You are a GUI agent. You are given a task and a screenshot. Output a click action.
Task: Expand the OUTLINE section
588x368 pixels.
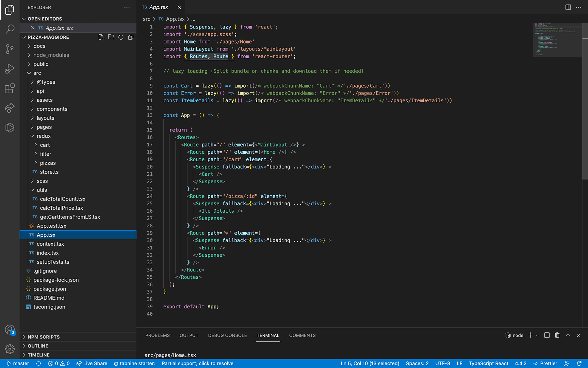(78, 346)
